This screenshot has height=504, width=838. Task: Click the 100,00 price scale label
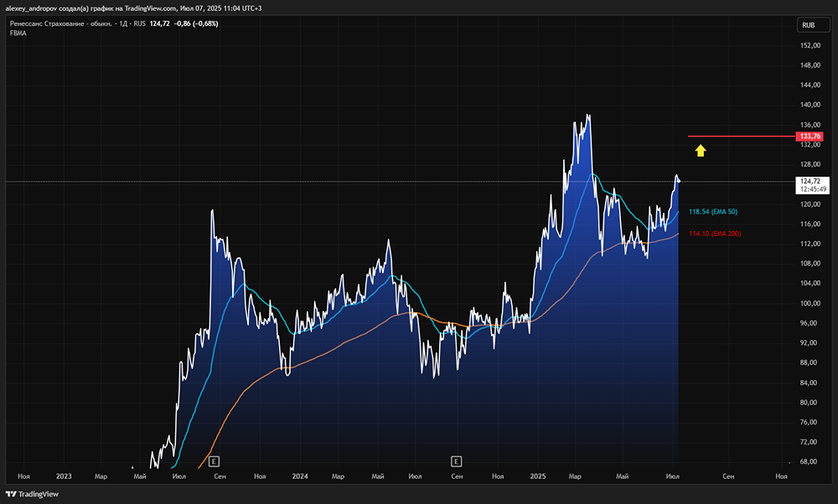(810, 303)
